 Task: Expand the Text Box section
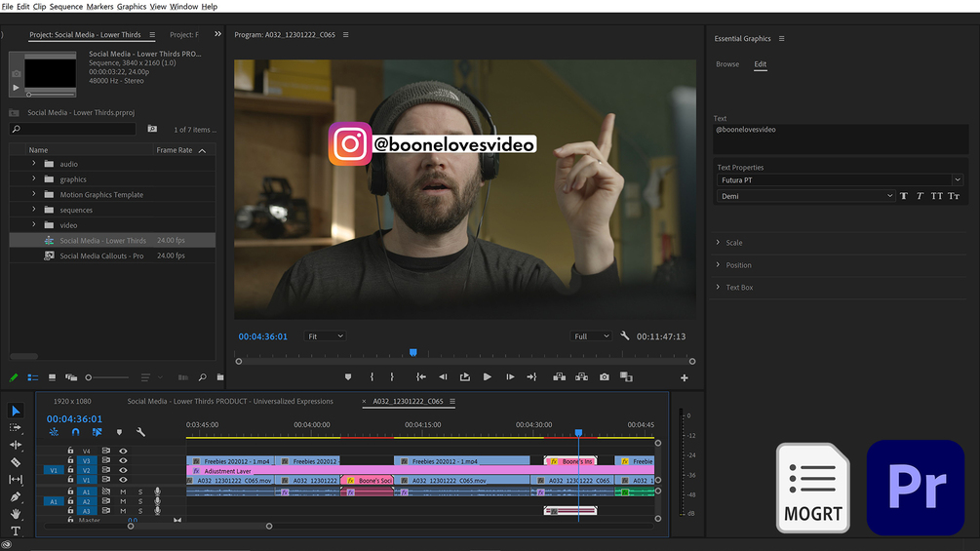pos(718,288)
